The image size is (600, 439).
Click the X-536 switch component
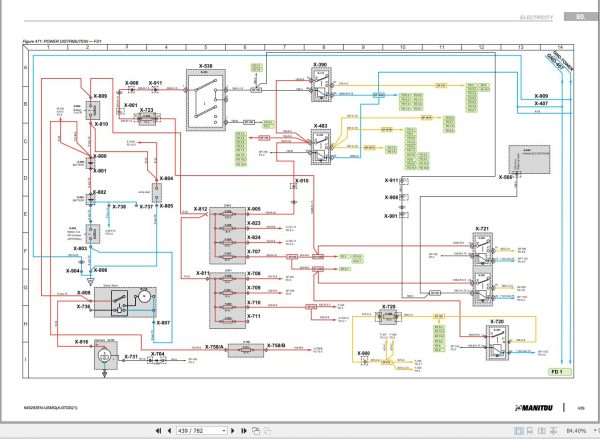click(206, 100)
